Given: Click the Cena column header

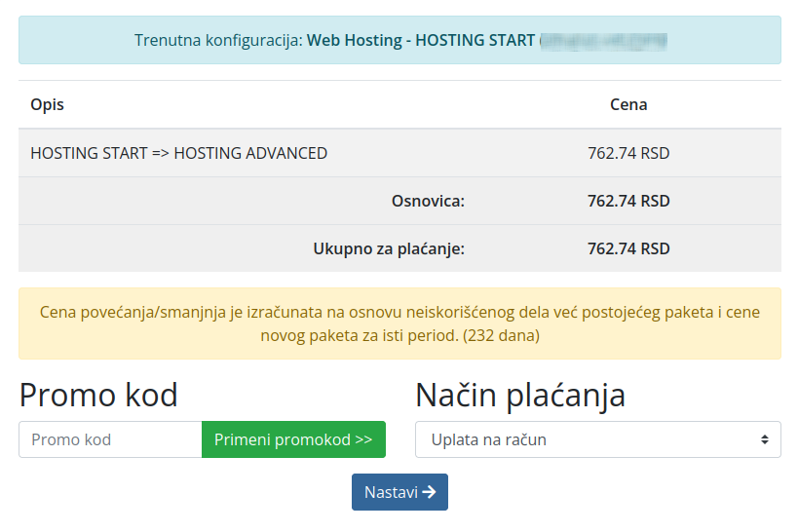Looking at the screenshot, I should [628, 104].
